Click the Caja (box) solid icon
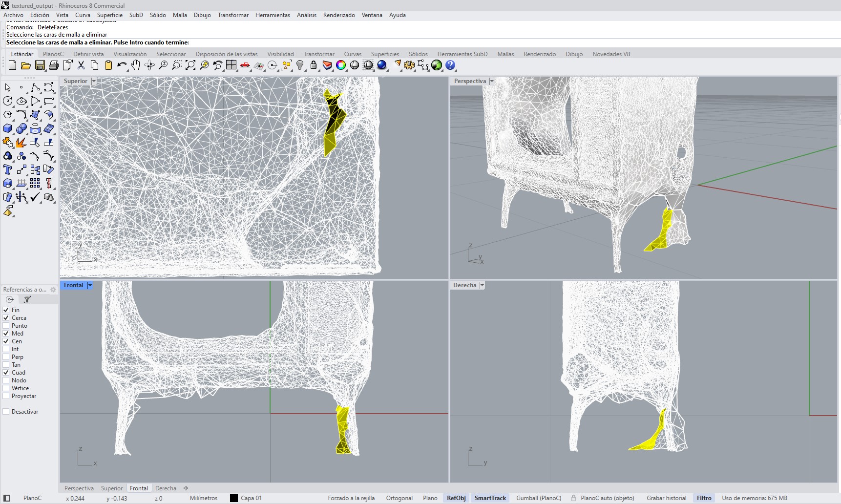 8,128
